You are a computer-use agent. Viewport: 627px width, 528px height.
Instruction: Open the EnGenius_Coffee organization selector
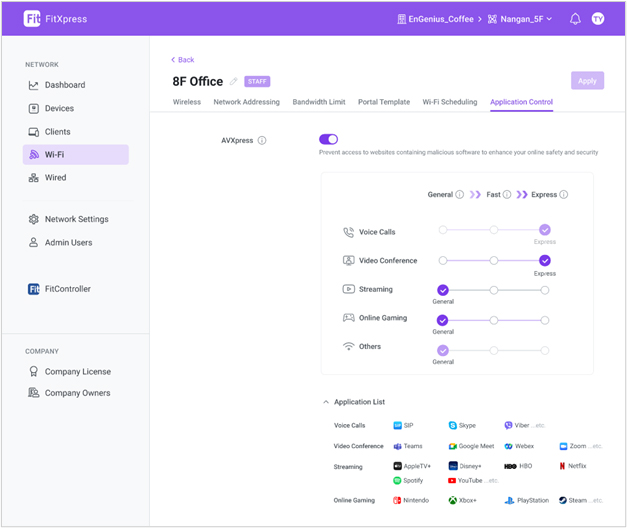coord(435,19)
